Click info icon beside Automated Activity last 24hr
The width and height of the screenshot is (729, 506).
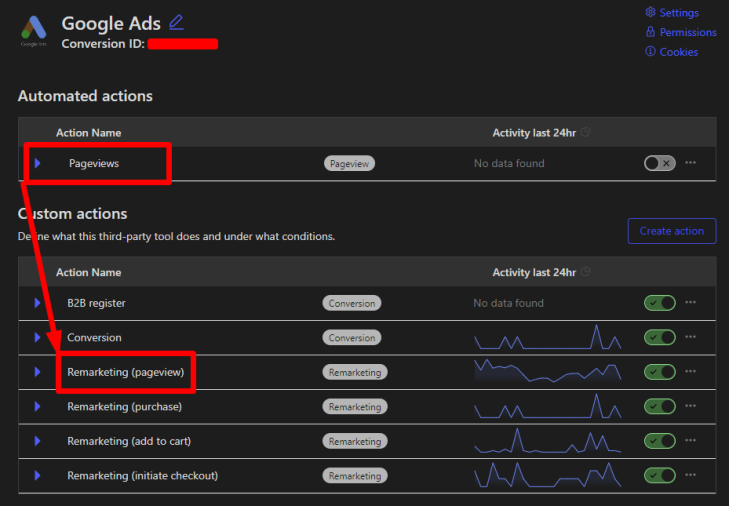click(x=586, y=133)
